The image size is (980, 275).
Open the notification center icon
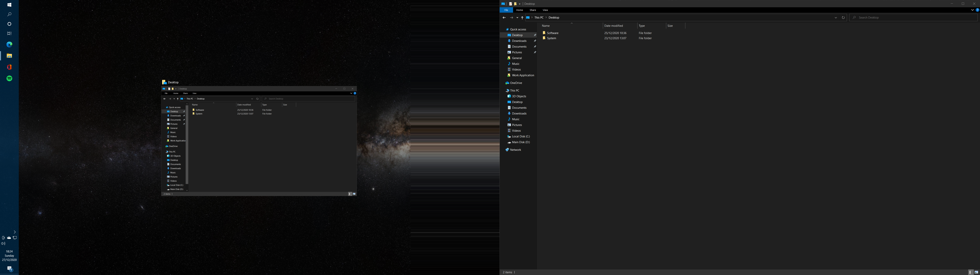tap(10, 269)
